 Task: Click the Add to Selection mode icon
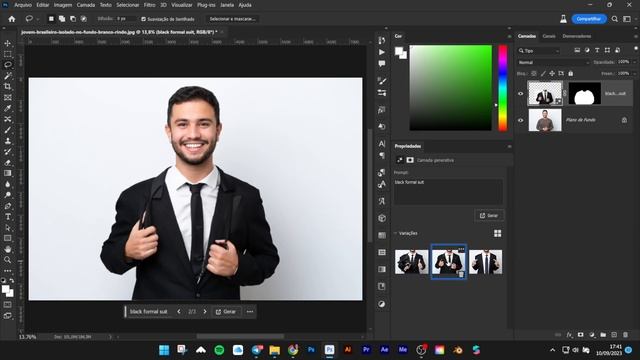62,19
